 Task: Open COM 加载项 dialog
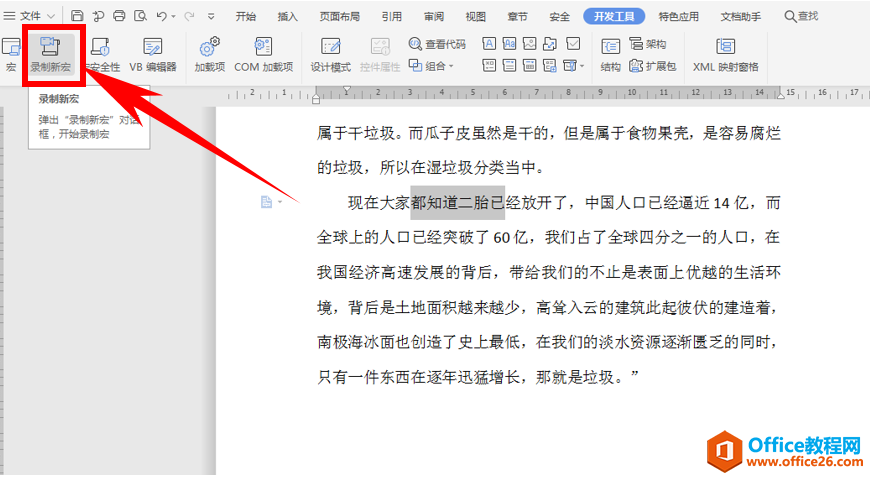pyautogui.click(x=263, y=54)
